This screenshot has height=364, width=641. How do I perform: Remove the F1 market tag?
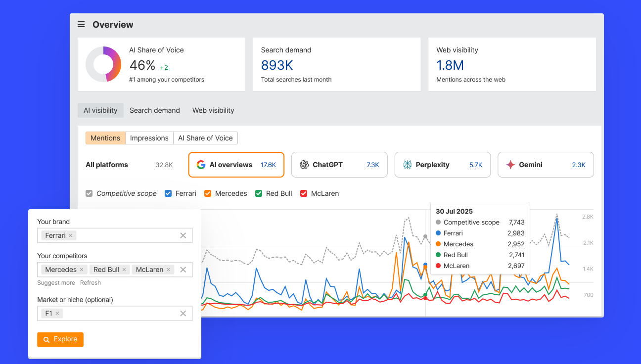point(57,313)
